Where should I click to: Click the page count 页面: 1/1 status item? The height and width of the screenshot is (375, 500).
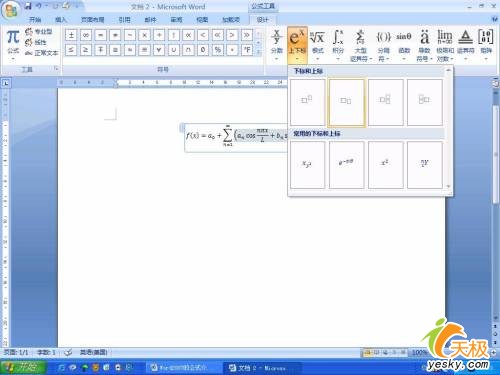(16, 352)
